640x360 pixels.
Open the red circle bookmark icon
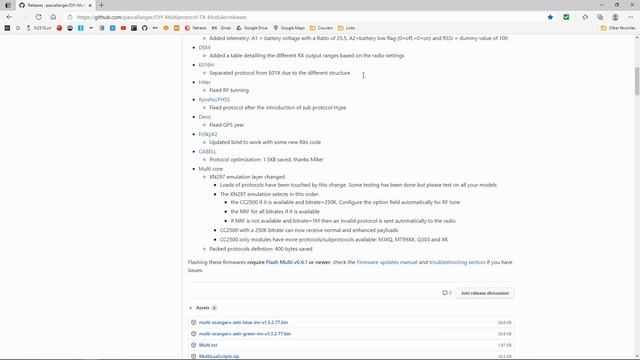[x=59, y=28]
